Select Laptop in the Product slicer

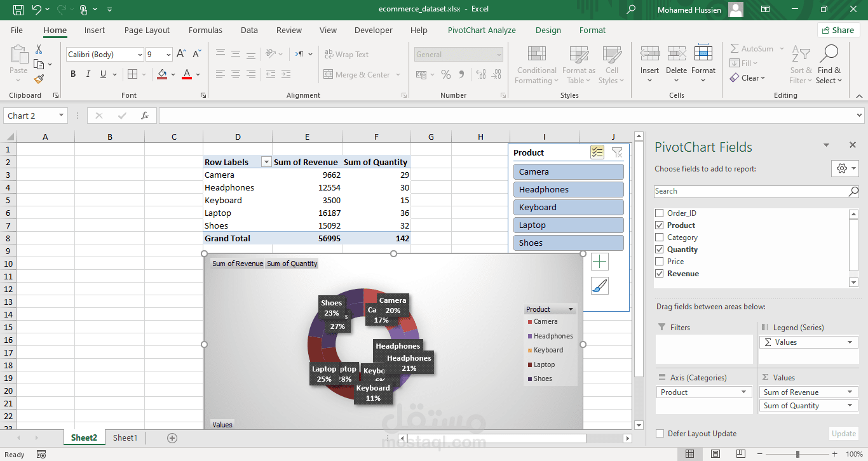pos(569,225)
